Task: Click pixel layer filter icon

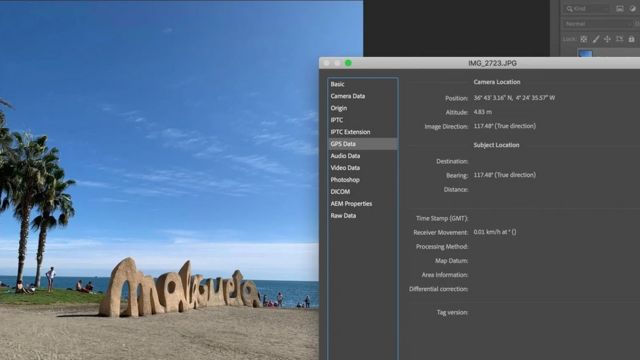Action: (620, 9)
